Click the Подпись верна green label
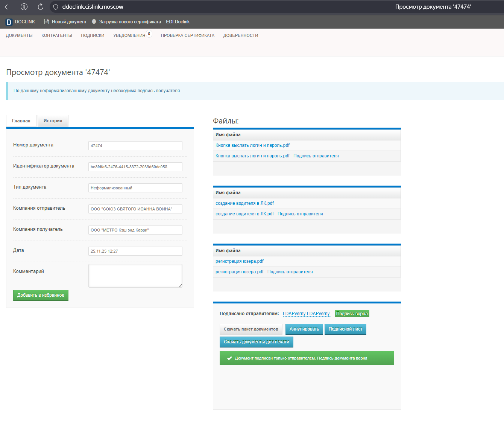Image resolution: width=504 pixels, height=442 pixels. [352, 314]
